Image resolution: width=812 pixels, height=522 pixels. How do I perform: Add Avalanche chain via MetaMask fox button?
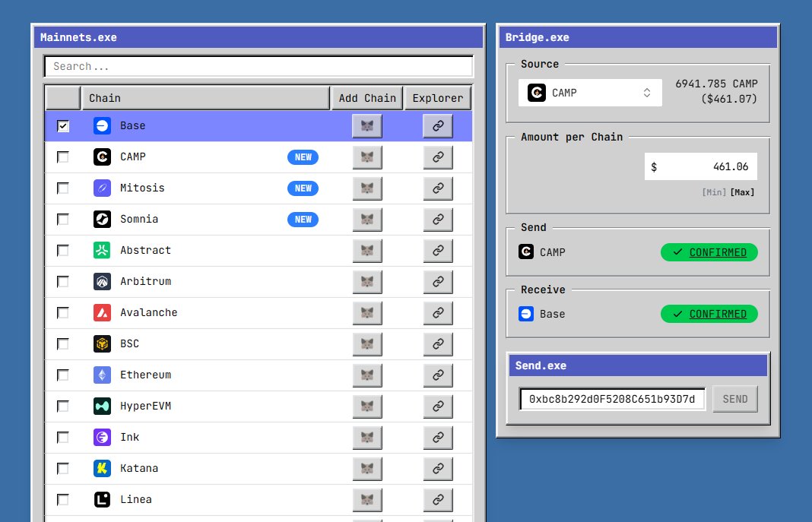tap(367, 313)
